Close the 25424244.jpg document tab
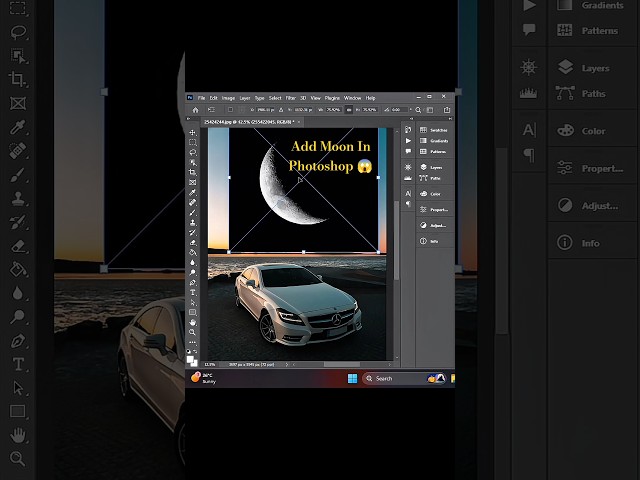The image size is (640, 480). (299, 122)
